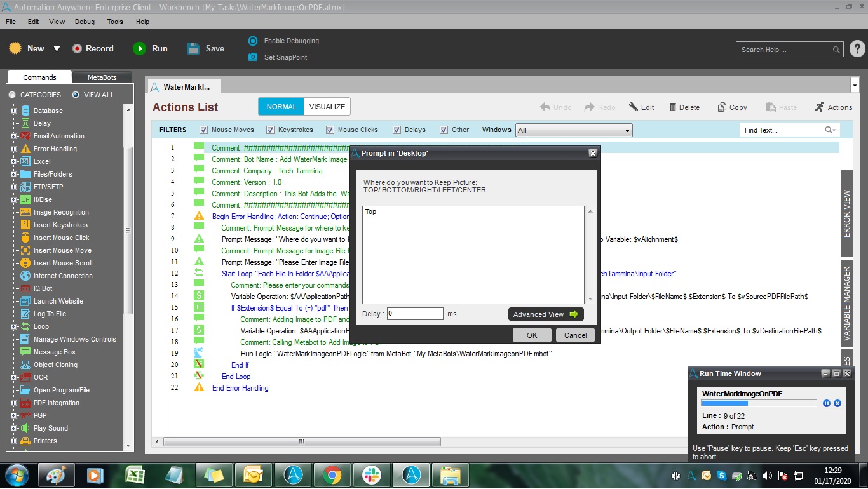This screenshot has width=868, height=489.
Task: Open the Edit menu
Action: coord(34,22)
